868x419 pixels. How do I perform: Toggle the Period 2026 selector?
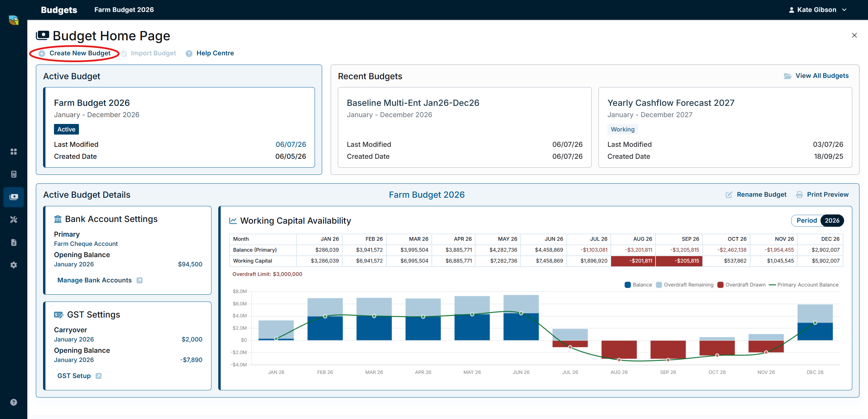click(x=817, y=221)
